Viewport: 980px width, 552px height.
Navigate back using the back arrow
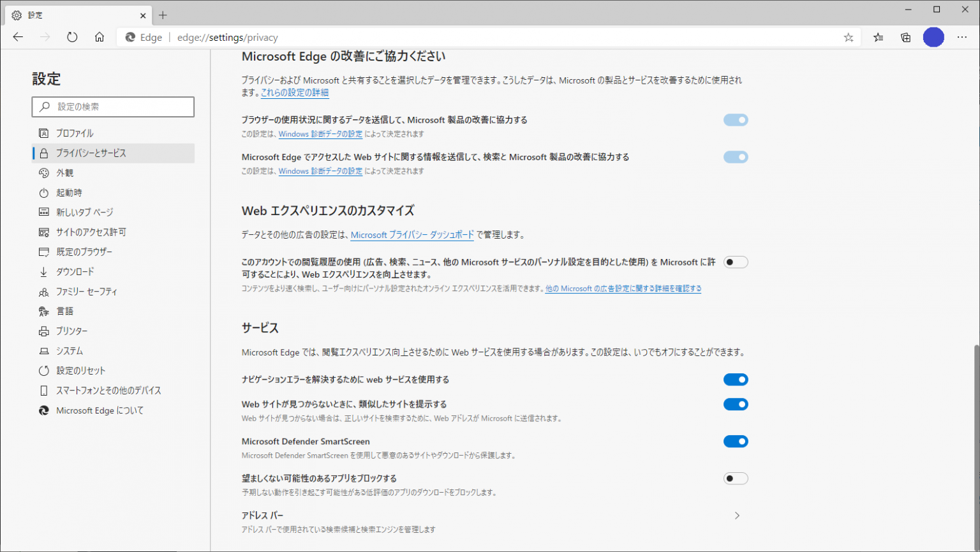[x=17, y=37]
